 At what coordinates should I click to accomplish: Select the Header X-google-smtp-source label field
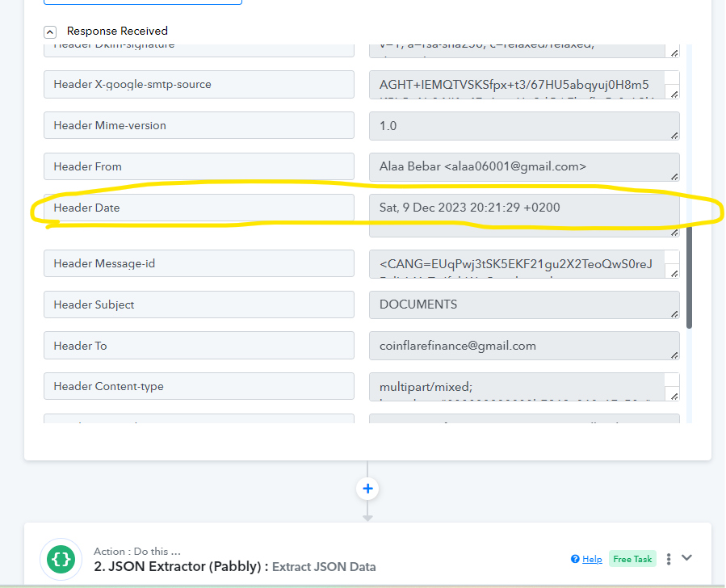pyautogui.click(x=199, y=84)
